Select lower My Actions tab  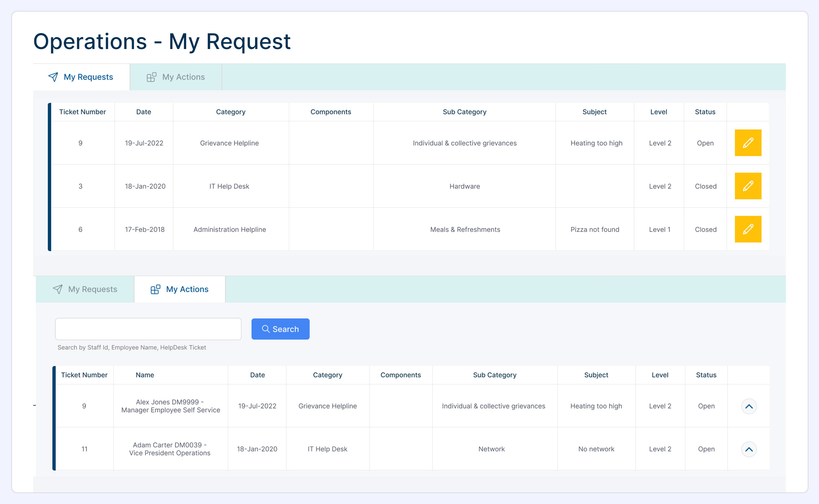180,289
